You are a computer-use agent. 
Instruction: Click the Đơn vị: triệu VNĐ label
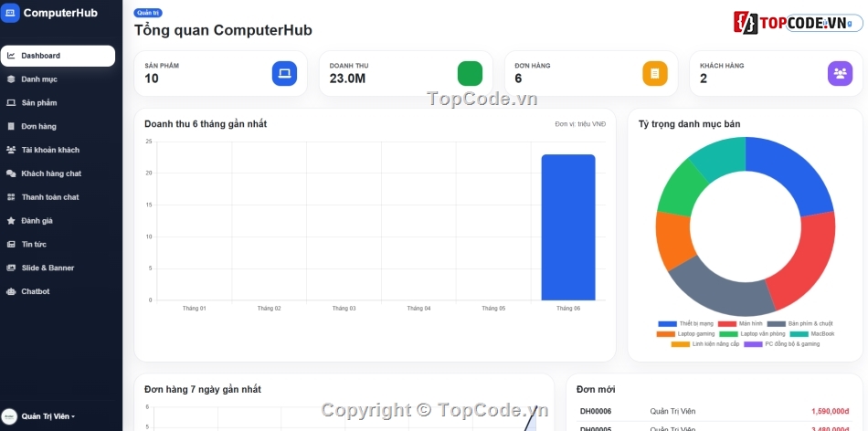[580, 124]
